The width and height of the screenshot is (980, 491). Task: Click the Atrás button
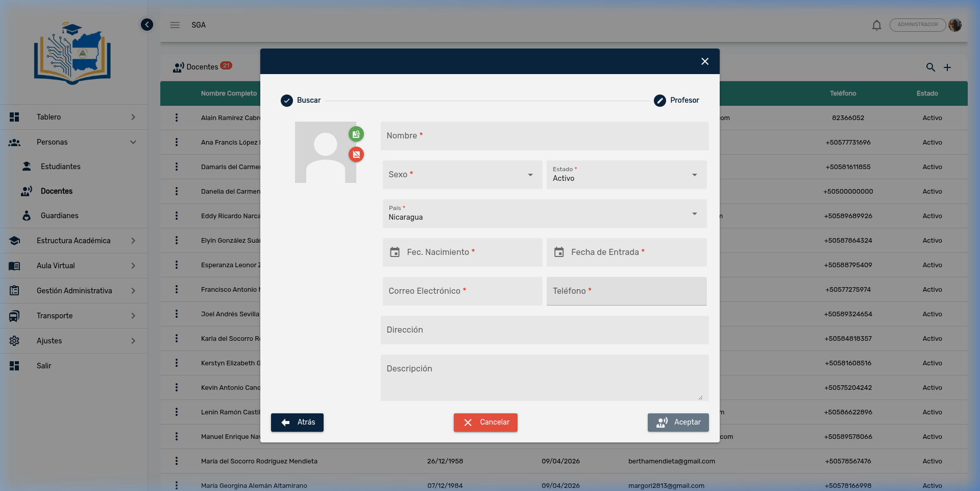tap(297, 423)
